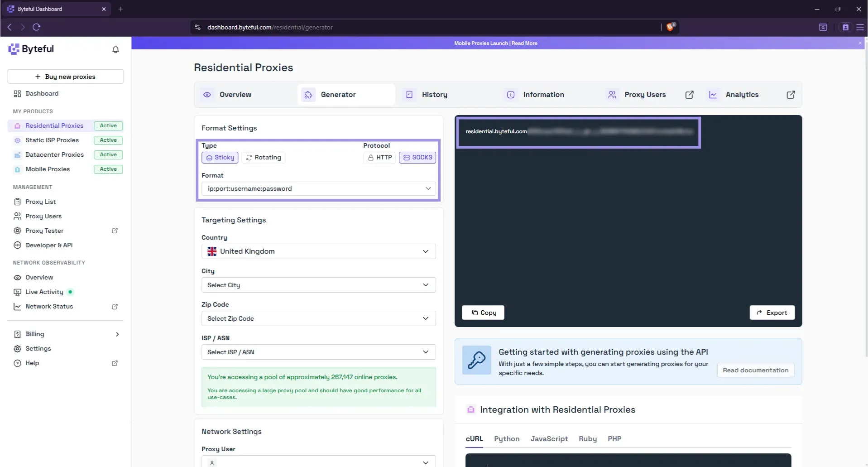Open the Select ISP / ASN dropdown
The image size is (868, 467).
(319, 352)
